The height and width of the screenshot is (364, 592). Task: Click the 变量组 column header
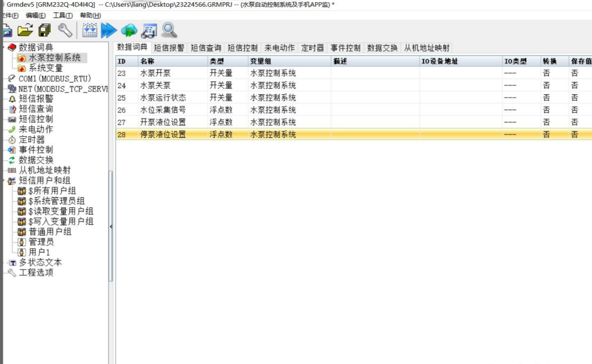289,61
